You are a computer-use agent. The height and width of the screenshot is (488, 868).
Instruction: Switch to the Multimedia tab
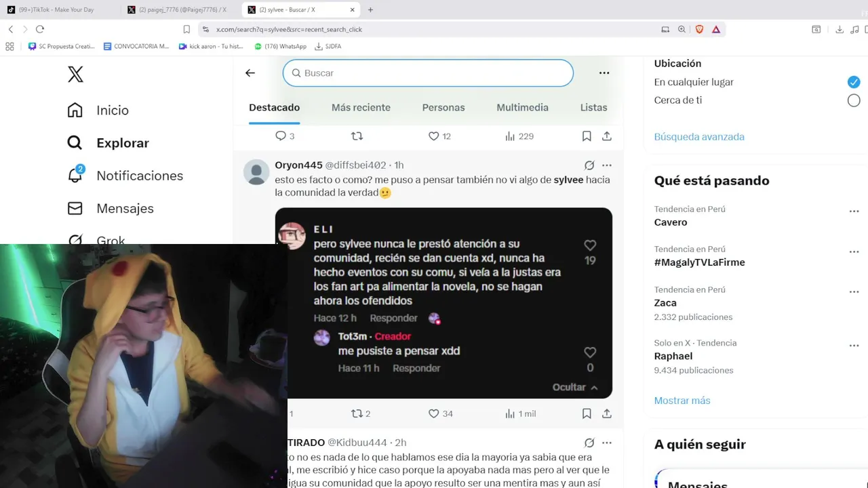(x=522, y=108)
